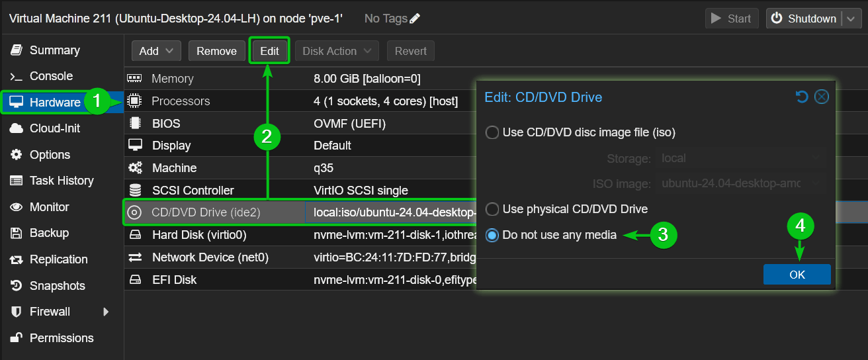
Task: Select Use physical CD/DVD Drive option
Action: (492, 209)
